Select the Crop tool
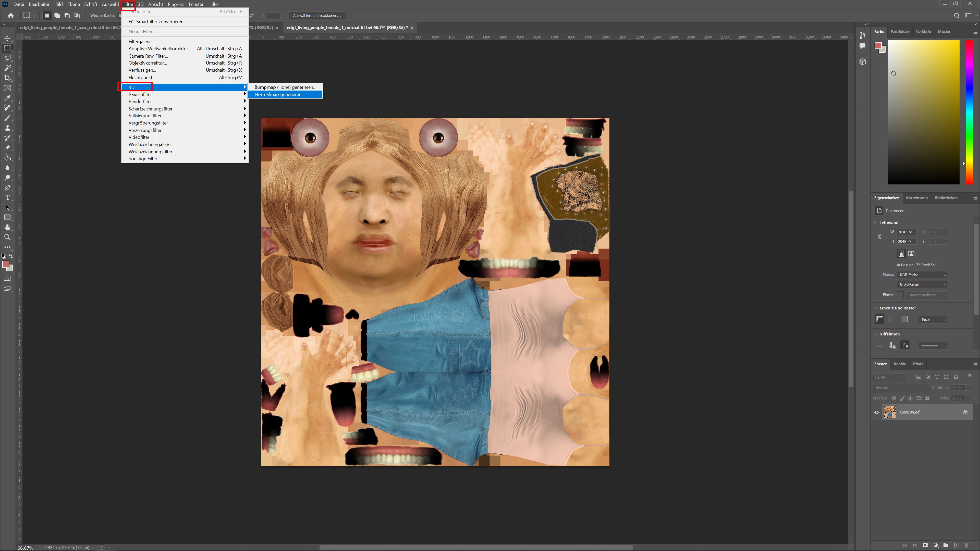 [x=7, y=78]
